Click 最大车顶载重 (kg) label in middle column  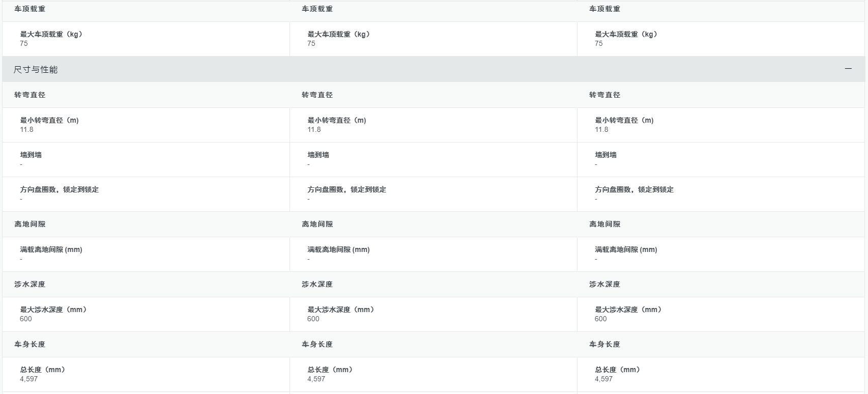click(x=339, y=34)
